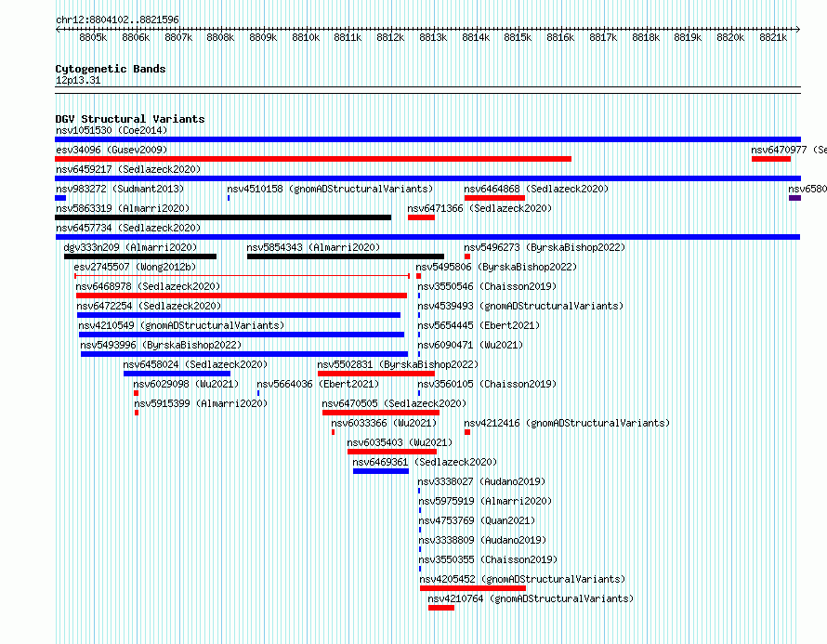Viewport: 827px width, 644px height.
Task: Open nsv6458024 (Sedlazeck2020) variant
Action: [x=196, y=364]
